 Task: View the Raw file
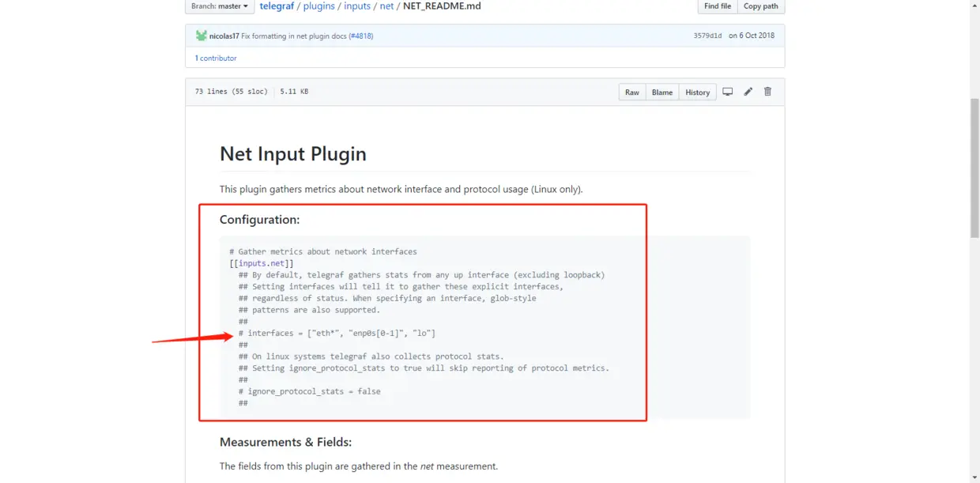632,92
